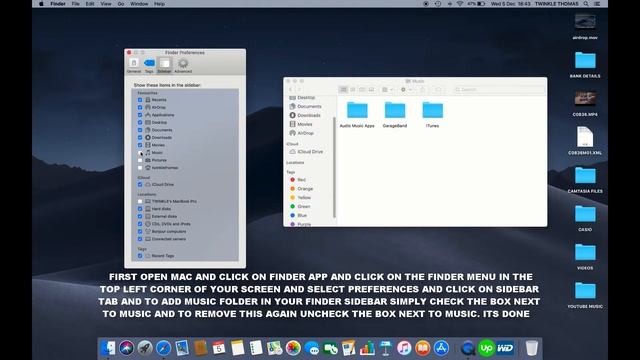
Task: Open the Help menu
Action: [160, 4]
